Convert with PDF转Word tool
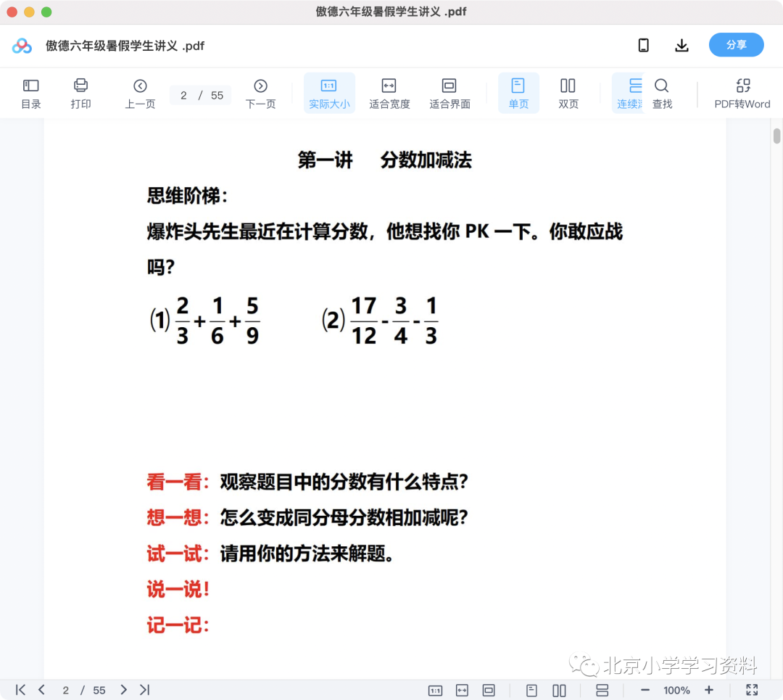This screenshot has width=783, height=700. [x=742, y=94]
